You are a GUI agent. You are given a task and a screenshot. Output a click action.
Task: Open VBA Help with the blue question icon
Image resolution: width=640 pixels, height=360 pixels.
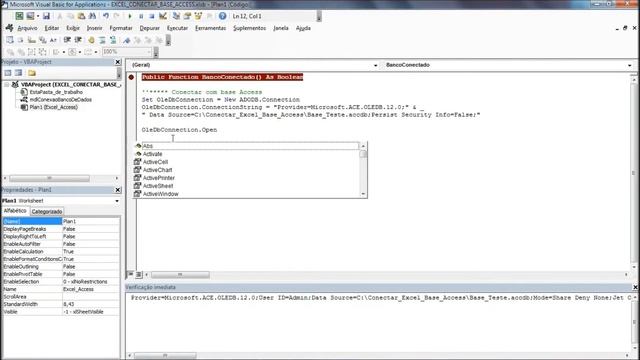[x=222, y=16]
